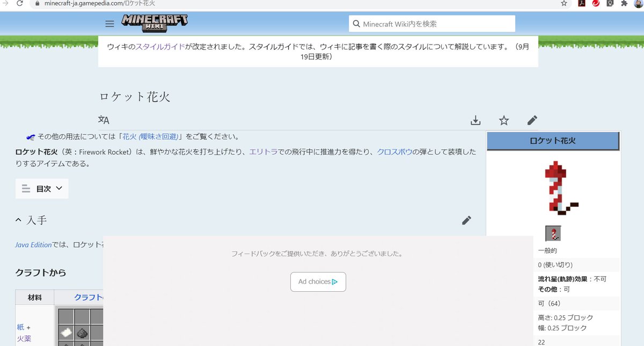Viewport: 644px width, 346px height.
Task: Watch this page using the star icon
Action: pyautogui.click(x=503, y=120)
